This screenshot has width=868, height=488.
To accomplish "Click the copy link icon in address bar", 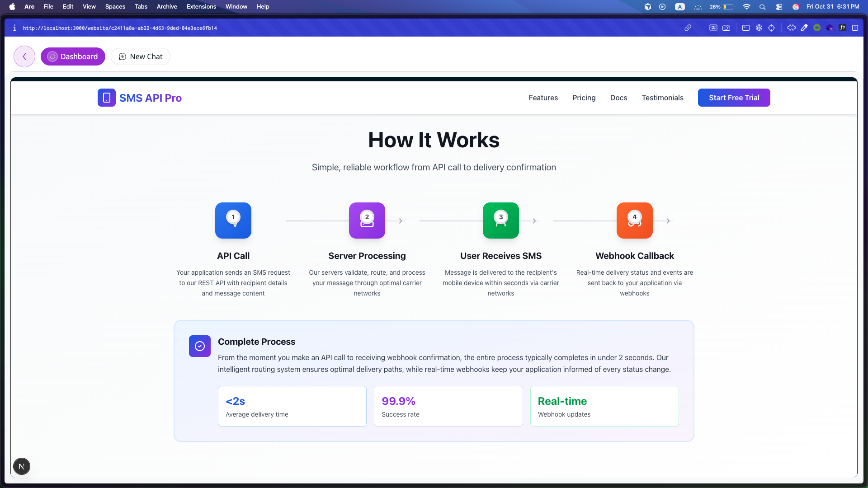I will [688, 28].
